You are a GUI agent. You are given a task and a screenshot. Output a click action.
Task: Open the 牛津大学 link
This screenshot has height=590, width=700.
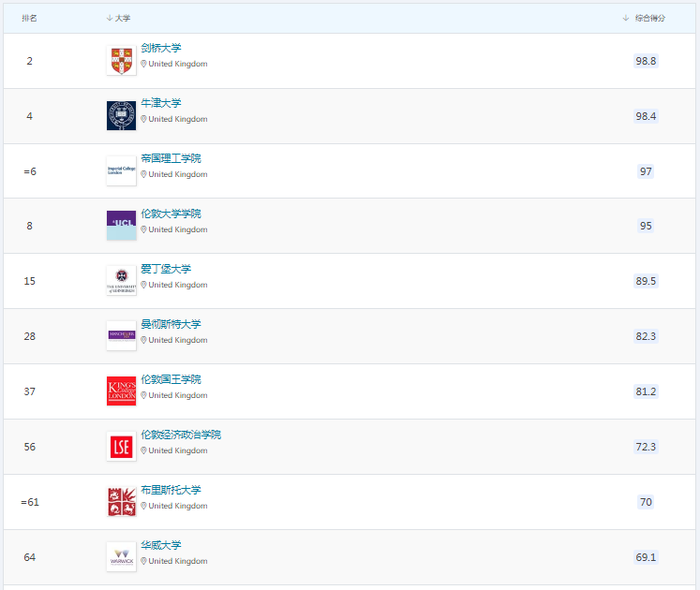pos(160,103)
